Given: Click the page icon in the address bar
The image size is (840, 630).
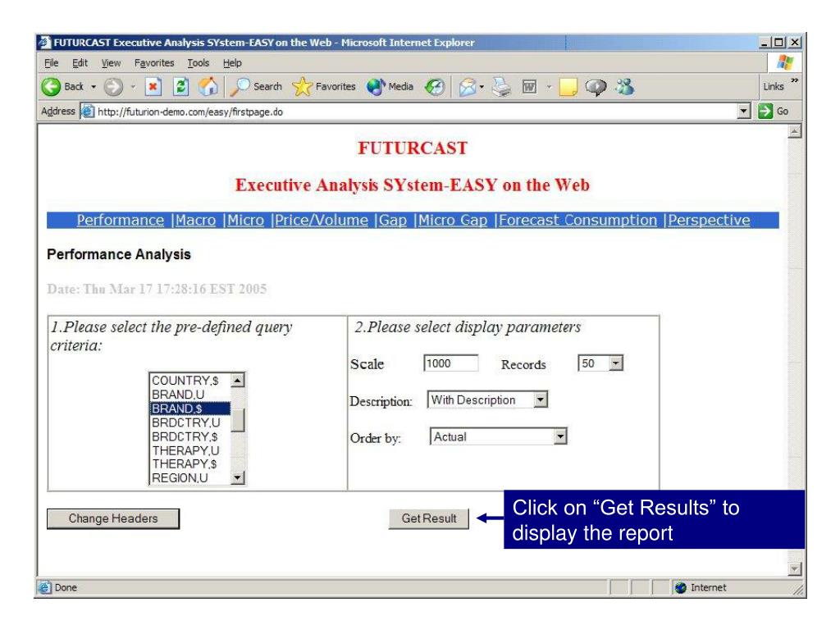Looking at the screenshot, I should (x=88, y=112).
